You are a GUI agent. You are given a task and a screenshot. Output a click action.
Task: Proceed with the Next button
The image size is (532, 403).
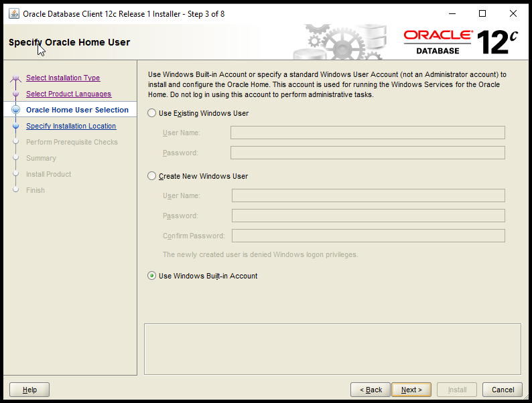pyautogui.click(x=411, y=390)
